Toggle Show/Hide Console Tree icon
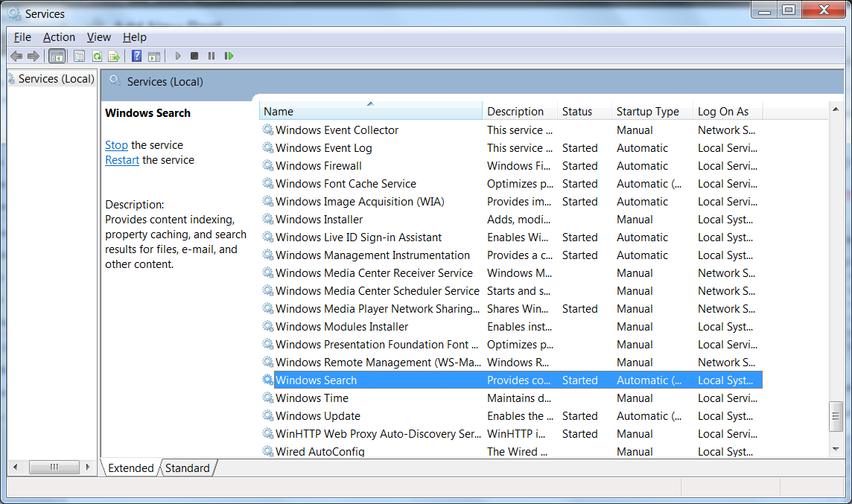852x504 pixels. 57,56
